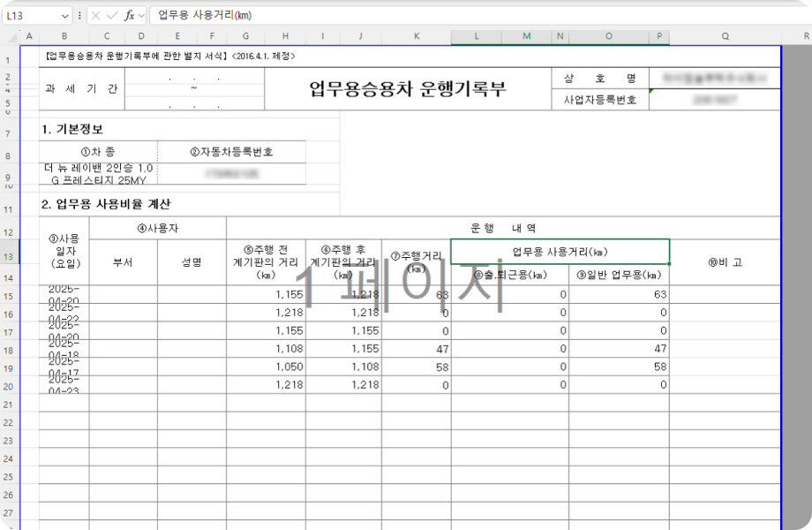Click the Enter checkmark in formula bar
The height and width of the screenshot is (530, 812).
(111, 16)
